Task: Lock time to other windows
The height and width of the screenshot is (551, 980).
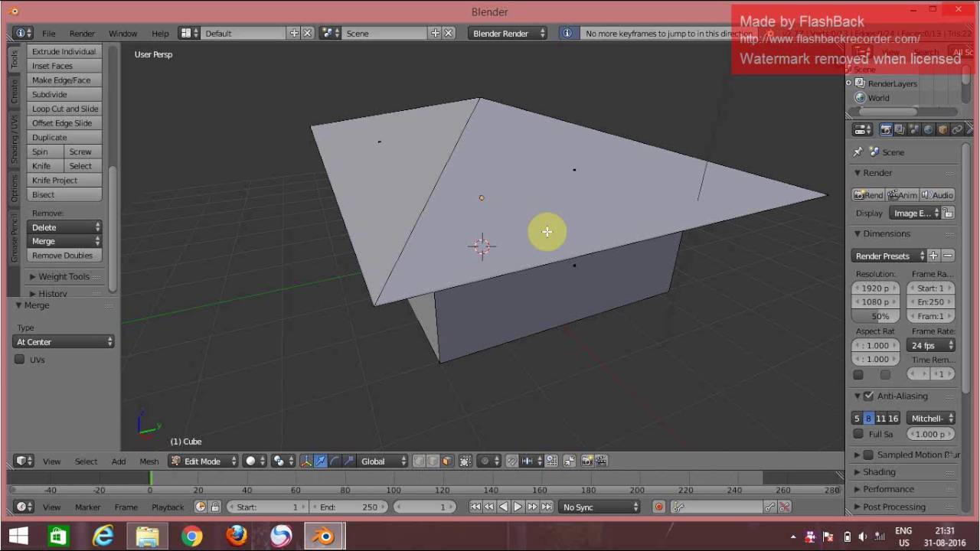Action: 215,507
